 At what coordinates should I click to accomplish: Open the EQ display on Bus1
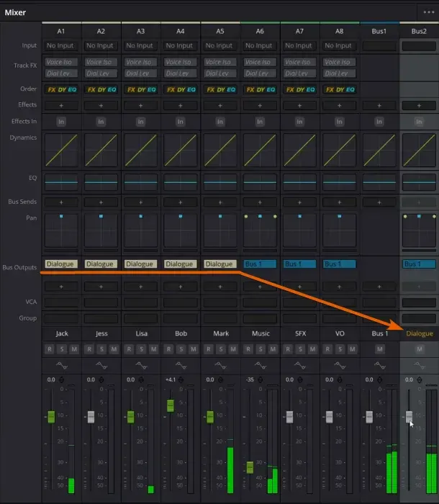379,182
